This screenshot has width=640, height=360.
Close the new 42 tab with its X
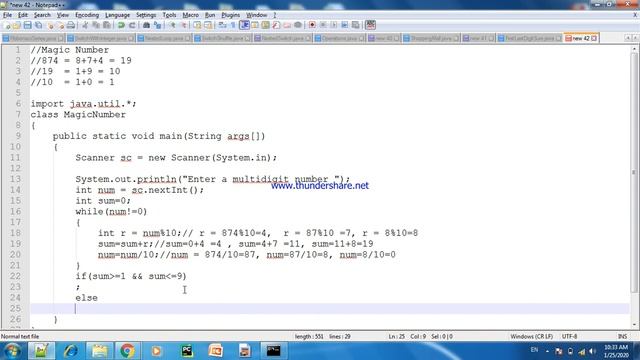tap(594, 38)
